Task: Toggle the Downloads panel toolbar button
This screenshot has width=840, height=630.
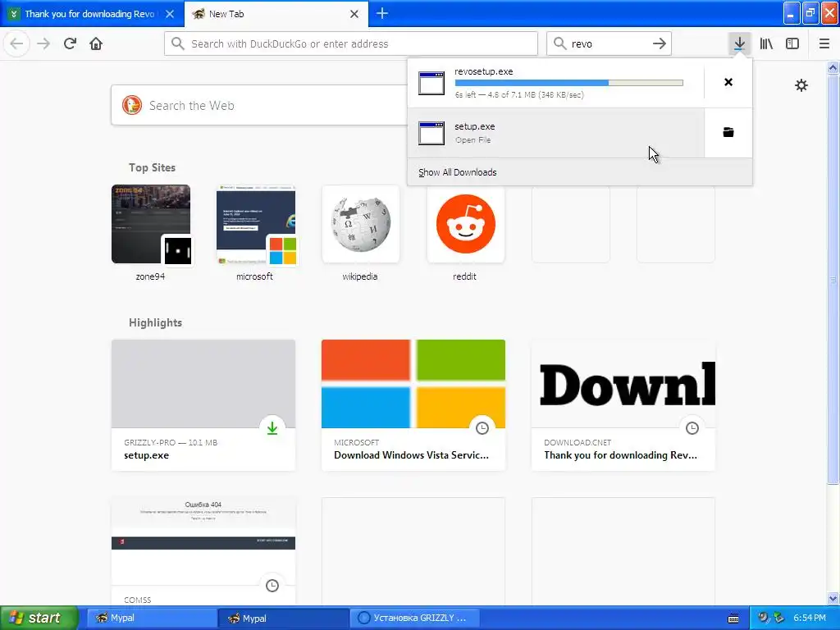Action: pyautogui.click(x=739, y=43)
